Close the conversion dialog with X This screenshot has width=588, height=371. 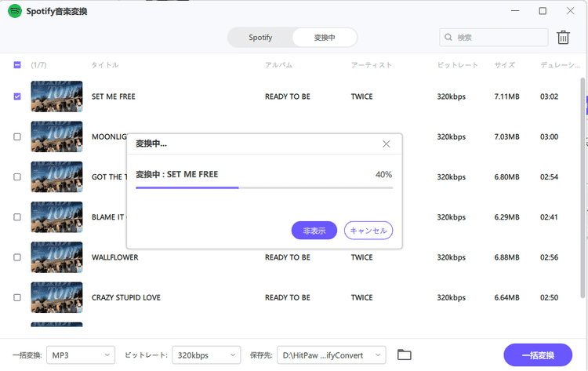(387, 144)
